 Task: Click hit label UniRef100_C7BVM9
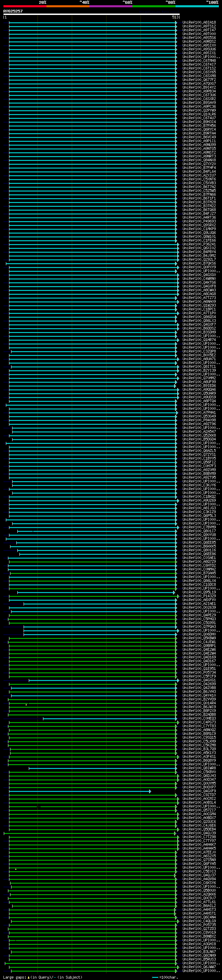point(199,527)
